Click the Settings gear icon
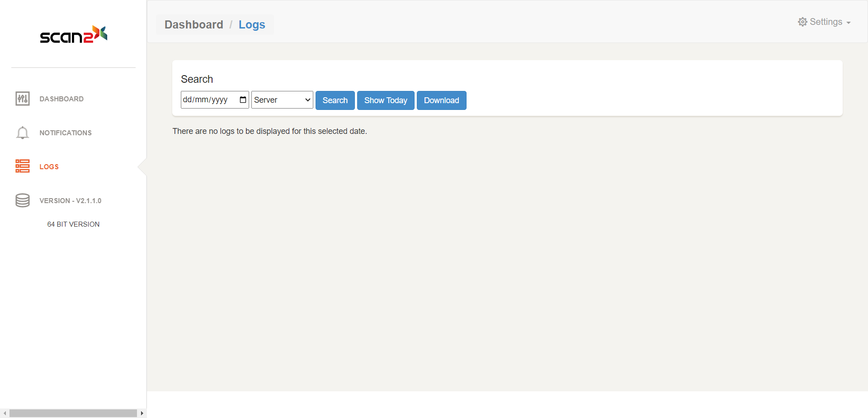 802,22
